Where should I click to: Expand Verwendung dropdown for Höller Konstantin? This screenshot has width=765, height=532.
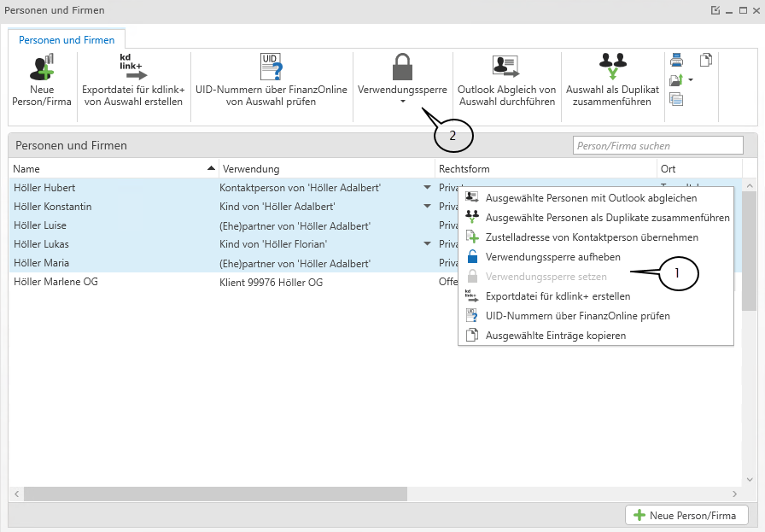(427, 207)
